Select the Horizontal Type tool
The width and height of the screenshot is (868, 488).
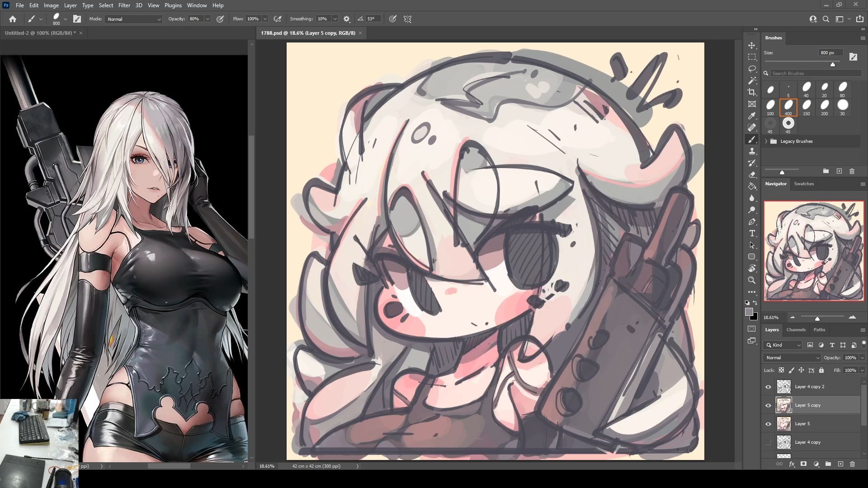pyautogui.click(x=752, y=234)
